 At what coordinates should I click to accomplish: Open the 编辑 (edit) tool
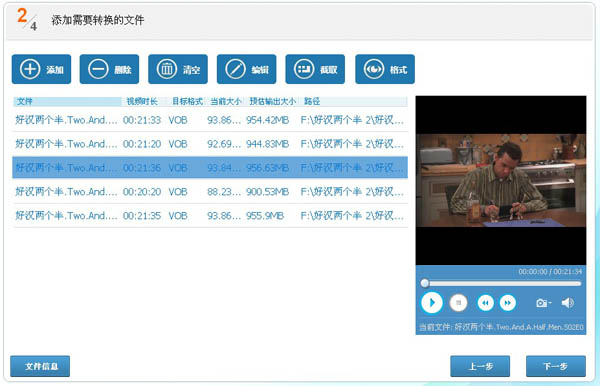pos(246,69)
